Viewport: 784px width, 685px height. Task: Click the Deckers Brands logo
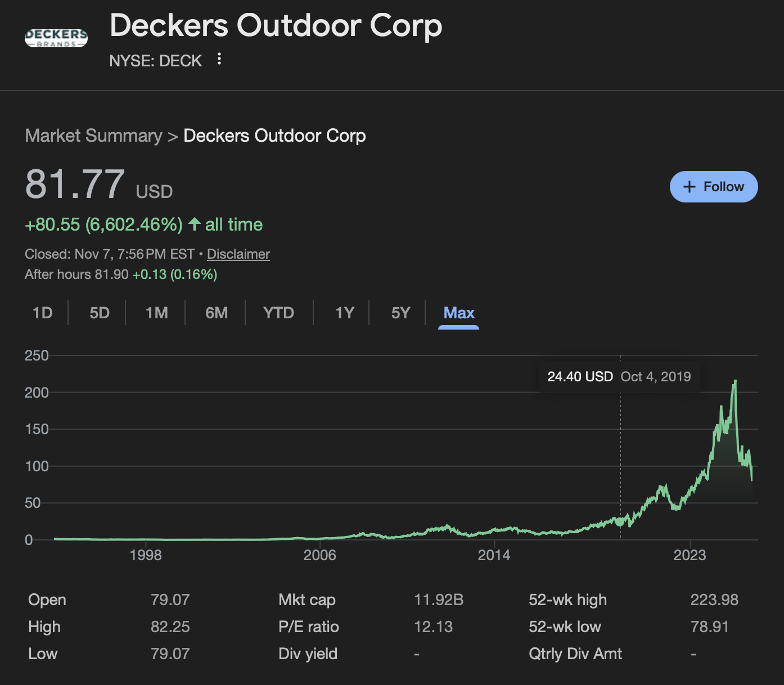(56, 38)
